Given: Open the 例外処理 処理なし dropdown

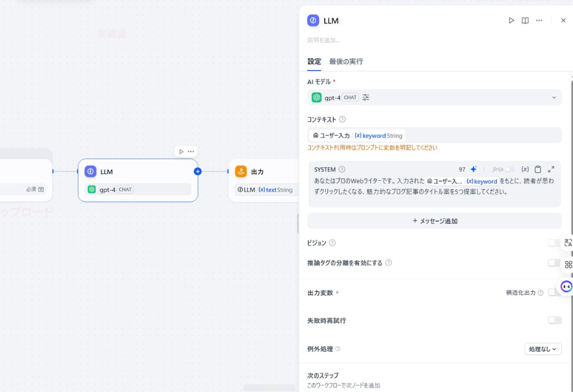Looking at the screenshot, I should 543,349.
